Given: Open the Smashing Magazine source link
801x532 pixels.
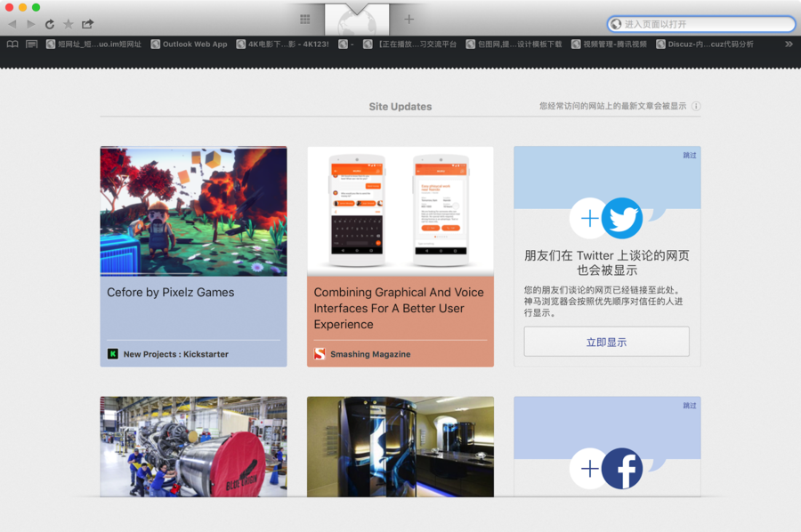Looking at the screenshot, I should (370, 354).
